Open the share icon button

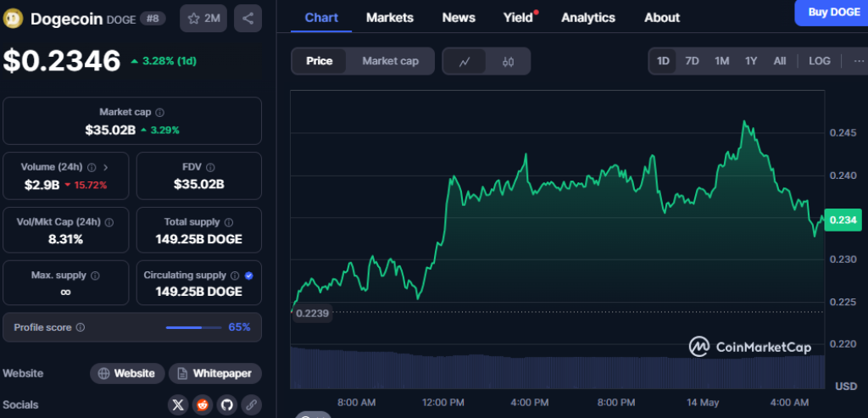tap(248, 19)
